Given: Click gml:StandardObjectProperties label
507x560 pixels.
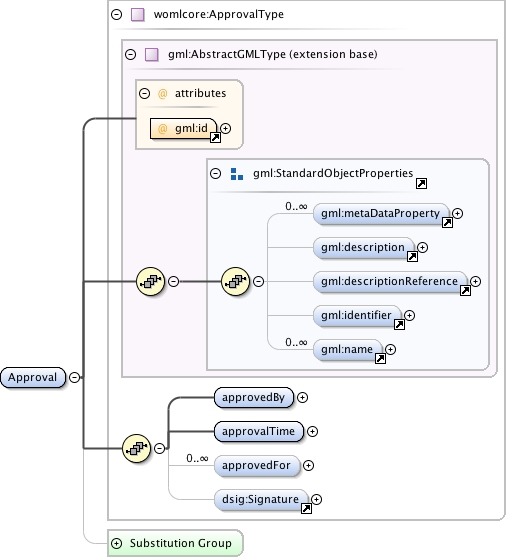Looking at the screenshot, I should coord(333,174).
